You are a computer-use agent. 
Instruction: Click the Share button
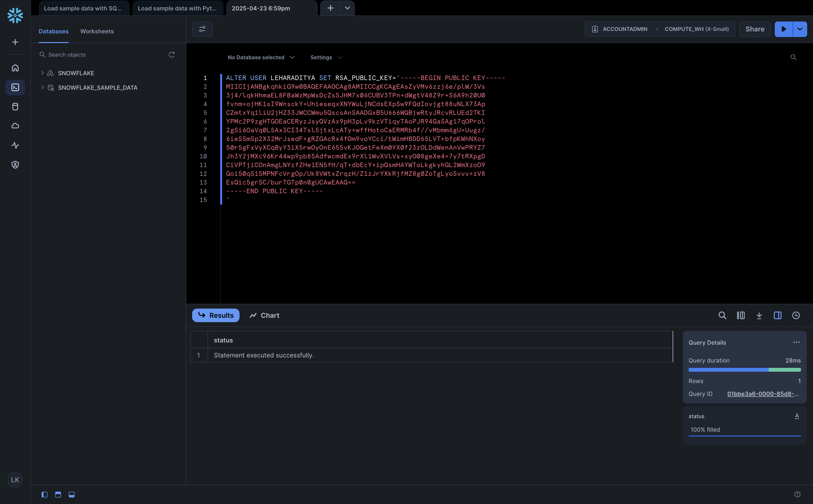click(755, 29)
